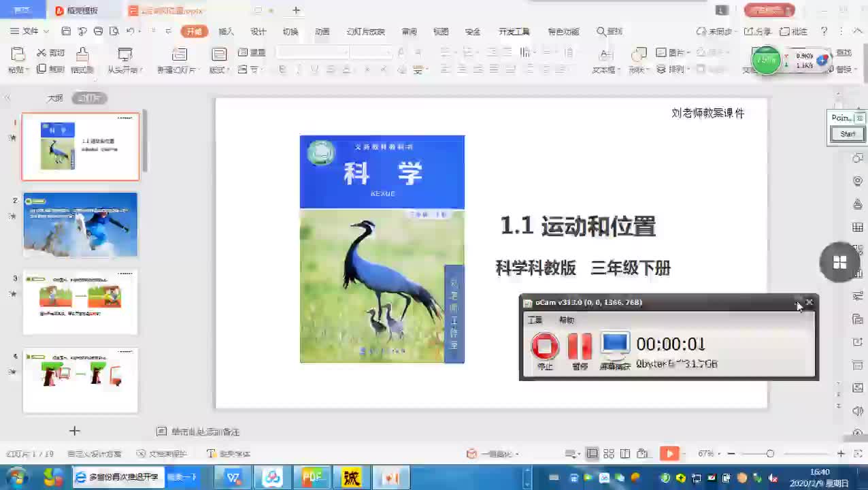Click the 暂停 pause button in oCam
The height and width of the screenshot is (490, 868).
(580, 351)
